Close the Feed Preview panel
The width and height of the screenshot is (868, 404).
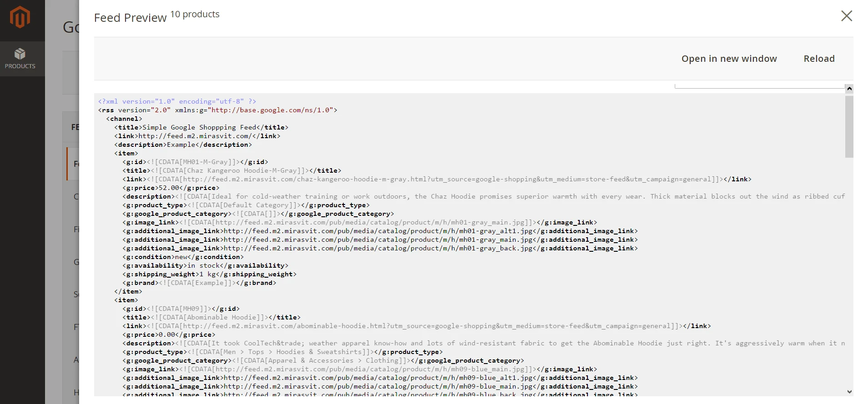click(846, 16)
